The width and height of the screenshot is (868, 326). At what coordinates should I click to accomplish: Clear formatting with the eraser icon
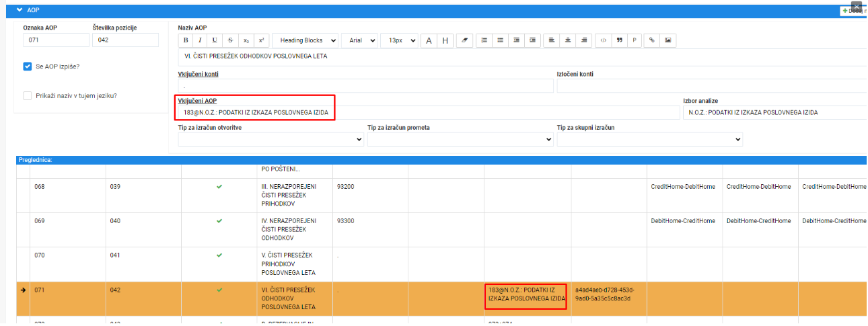click(x=464, y=40)
